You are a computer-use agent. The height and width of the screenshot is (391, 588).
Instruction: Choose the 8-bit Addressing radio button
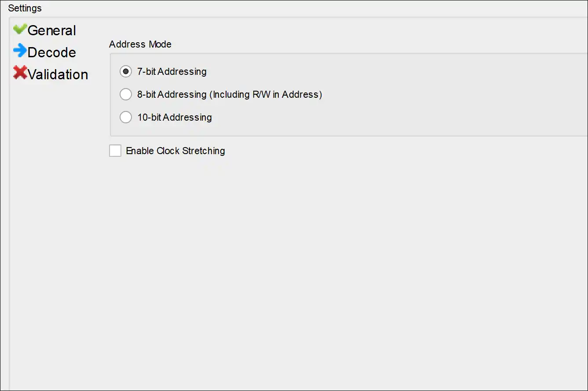(x=126, y=94)
